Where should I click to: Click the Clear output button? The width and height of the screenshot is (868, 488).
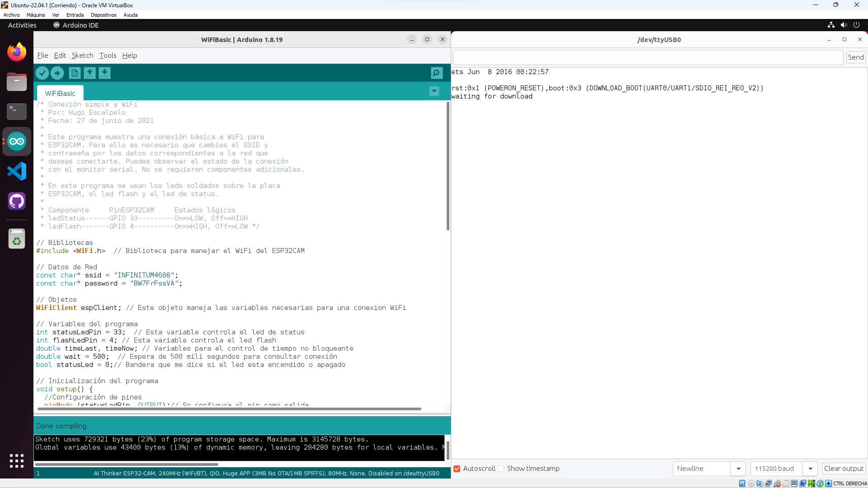point(844,469)
